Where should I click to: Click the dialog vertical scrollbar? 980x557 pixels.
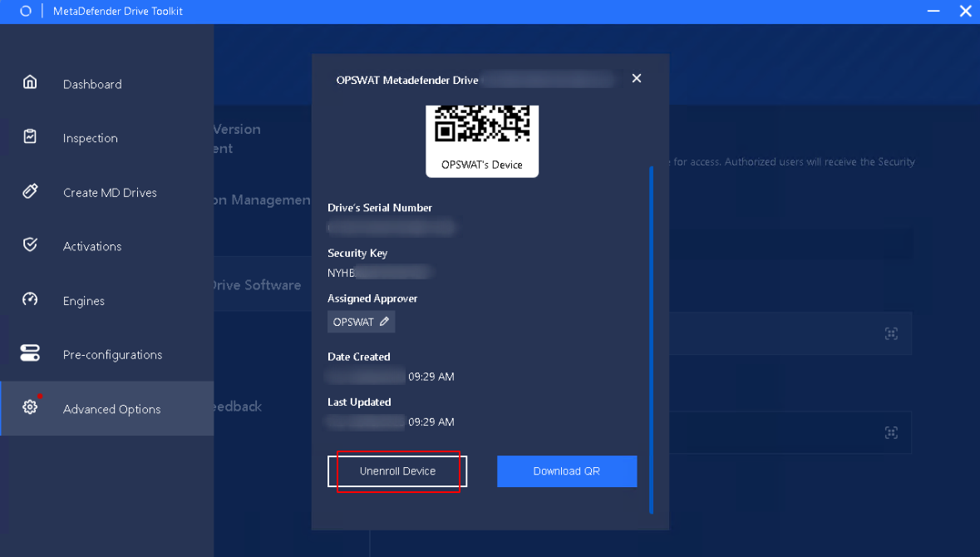tap(651, 339)
